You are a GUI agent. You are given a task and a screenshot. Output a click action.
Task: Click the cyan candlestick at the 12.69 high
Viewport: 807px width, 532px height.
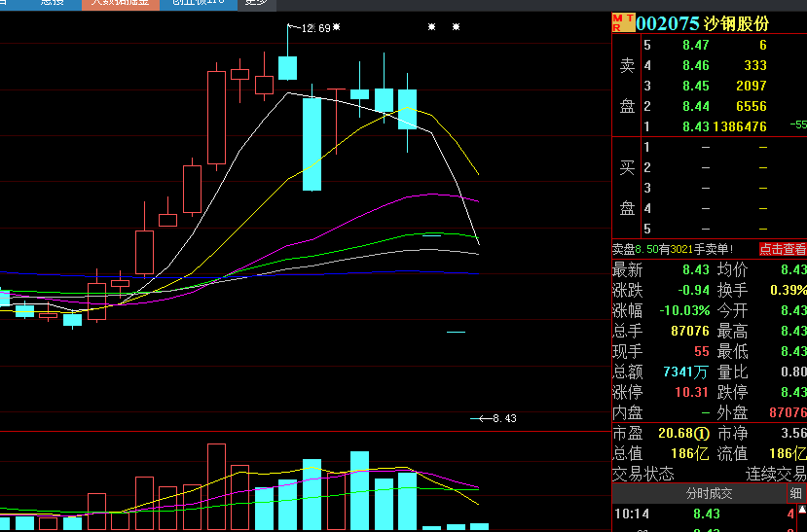[288, 68]
